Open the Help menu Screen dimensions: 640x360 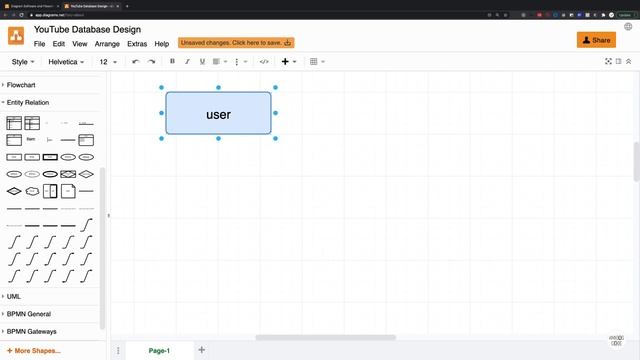pyautogui.click(x=162, y=44)
